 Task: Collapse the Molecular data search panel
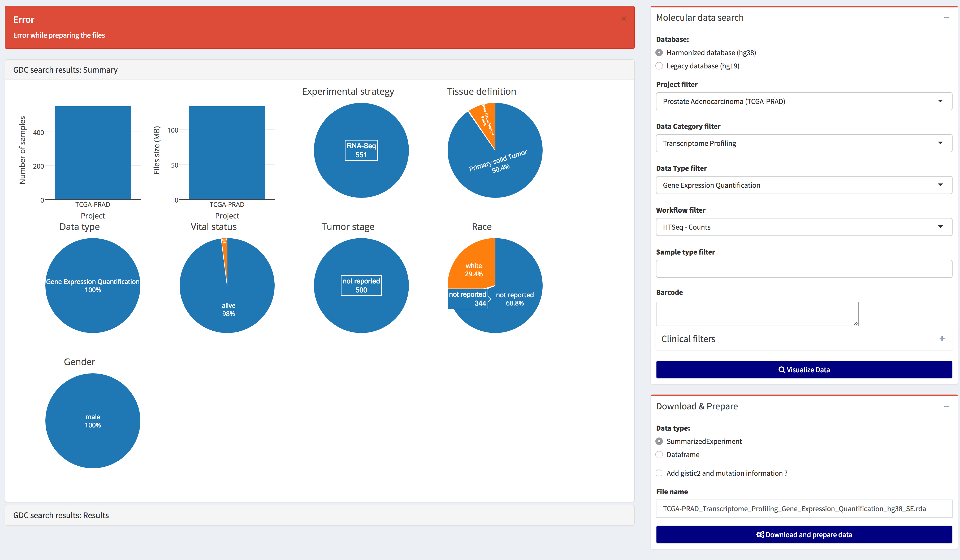coord(948,17)
